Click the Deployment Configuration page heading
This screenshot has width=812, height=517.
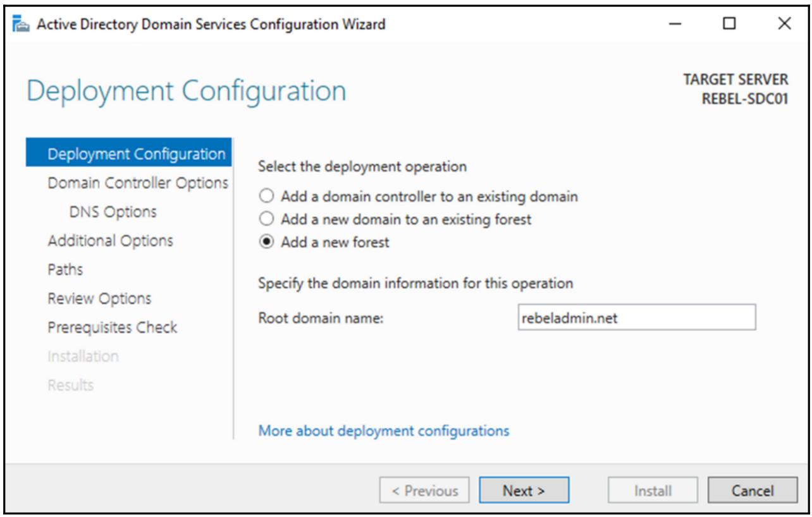[x=187, y=91]
